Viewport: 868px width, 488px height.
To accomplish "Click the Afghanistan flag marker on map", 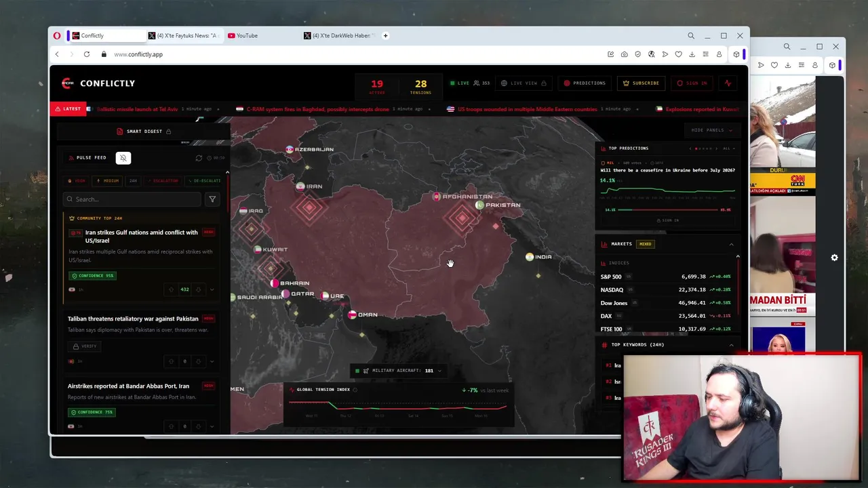I will [x=437, y=197].
